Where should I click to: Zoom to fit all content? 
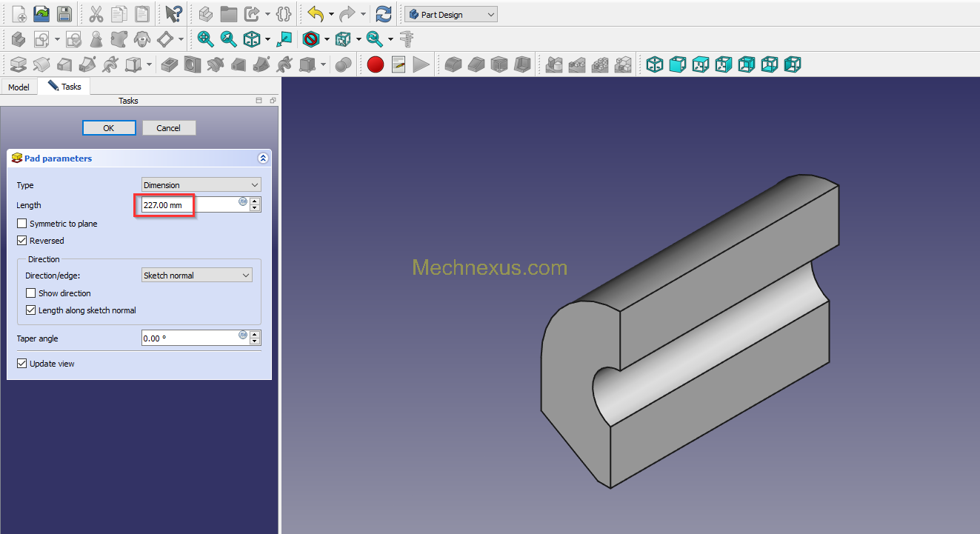[205, 39]
